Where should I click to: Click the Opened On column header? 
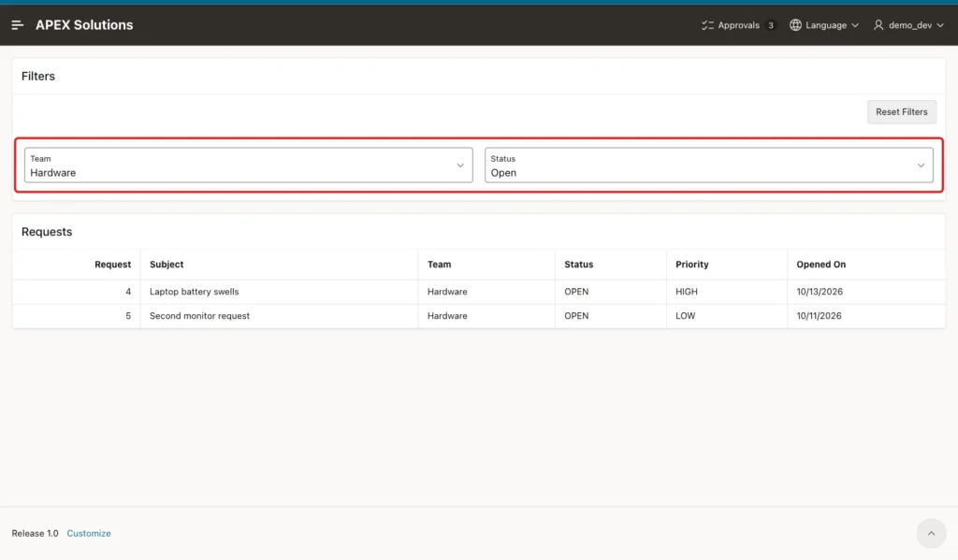click(821, 265)
